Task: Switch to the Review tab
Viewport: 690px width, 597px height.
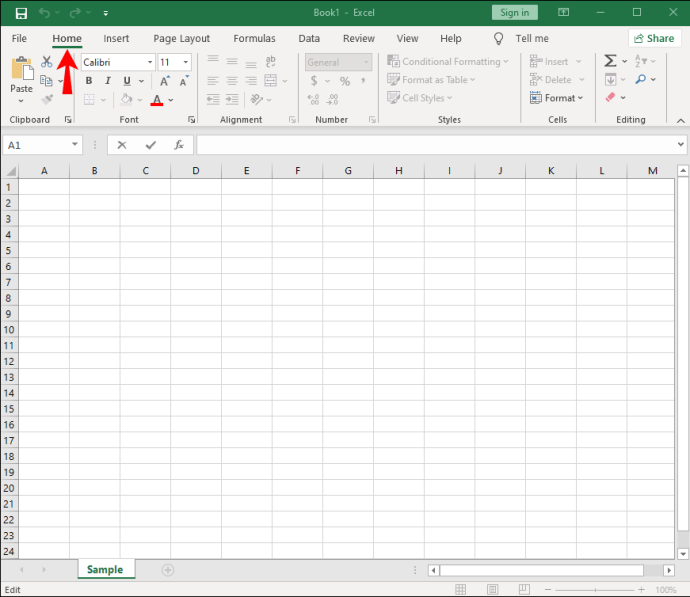Action: pyautogui.click(x=359, y=39)
